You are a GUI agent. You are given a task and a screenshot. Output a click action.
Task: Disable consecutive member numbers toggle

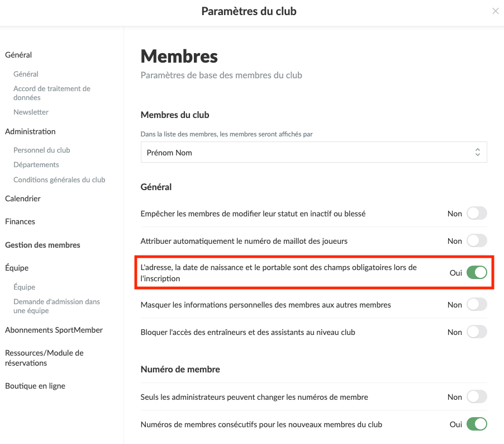[477, 424]
